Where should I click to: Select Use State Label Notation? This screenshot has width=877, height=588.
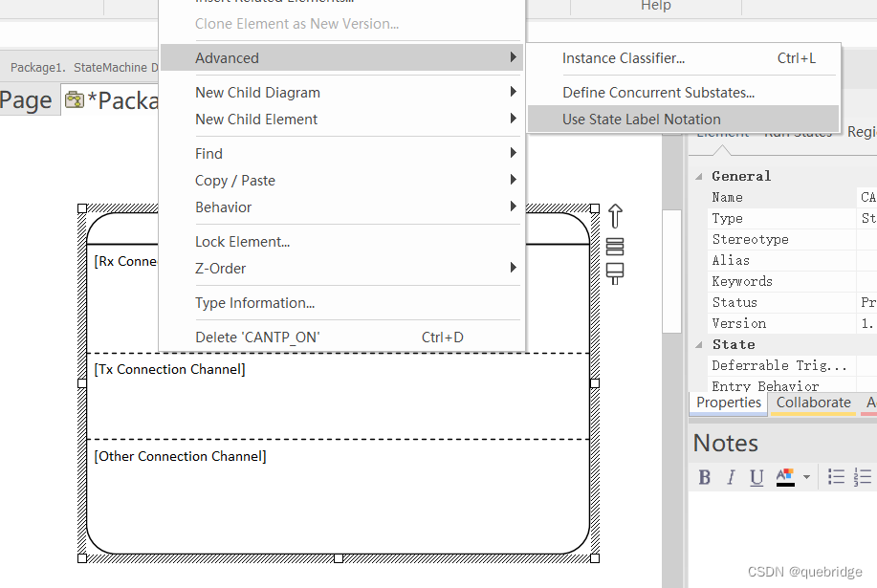tap(683, 120)
